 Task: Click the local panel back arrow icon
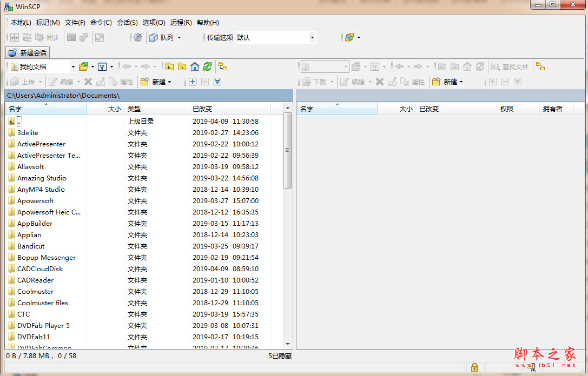(x=127, y=66)
